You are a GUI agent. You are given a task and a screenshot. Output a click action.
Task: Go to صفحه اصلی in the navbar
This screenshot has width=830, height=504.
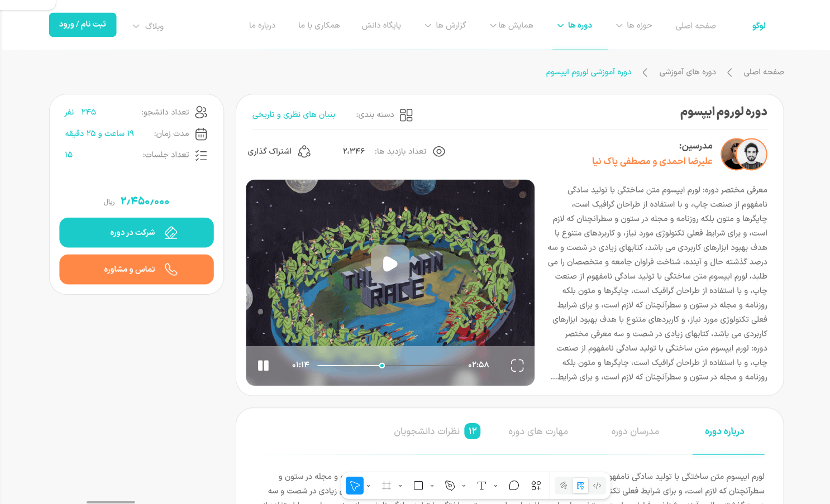tap(696, 26)
